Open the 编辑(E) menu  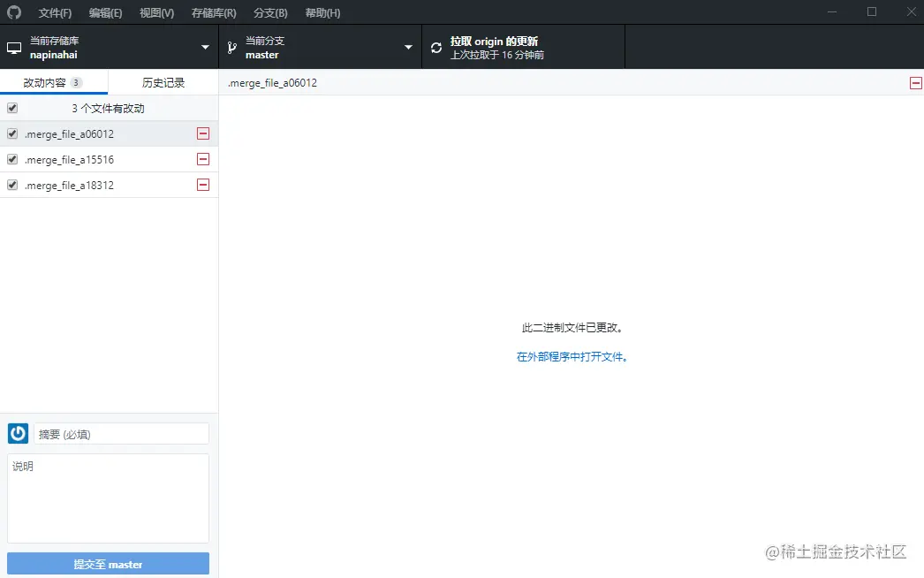pyautogui.click(x=105, y=13)
